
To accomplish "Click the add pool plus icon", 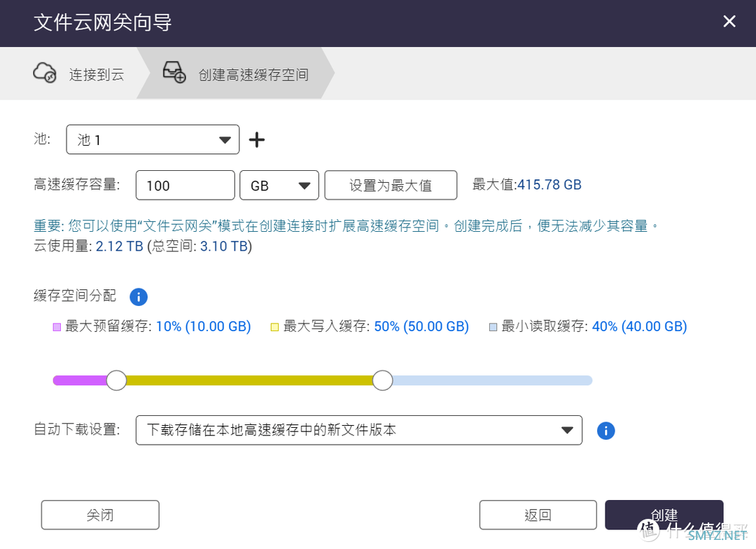I will pyautogui.click(x=256, y=140).
